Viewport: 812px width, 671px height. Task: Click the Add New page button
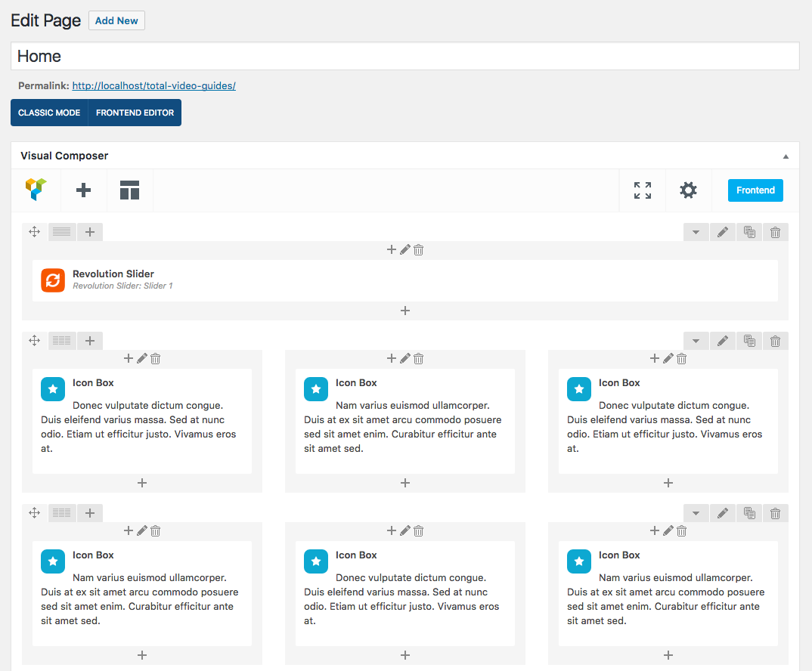[116, 20]
